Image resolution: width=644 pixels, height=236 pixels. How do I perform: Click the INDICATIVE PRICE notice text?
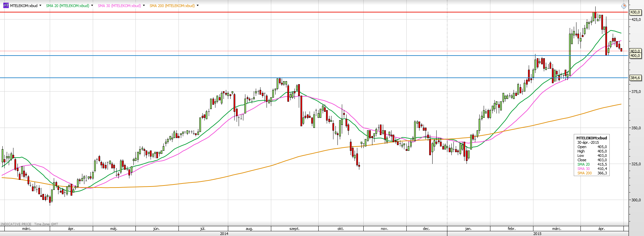[16, 224]
